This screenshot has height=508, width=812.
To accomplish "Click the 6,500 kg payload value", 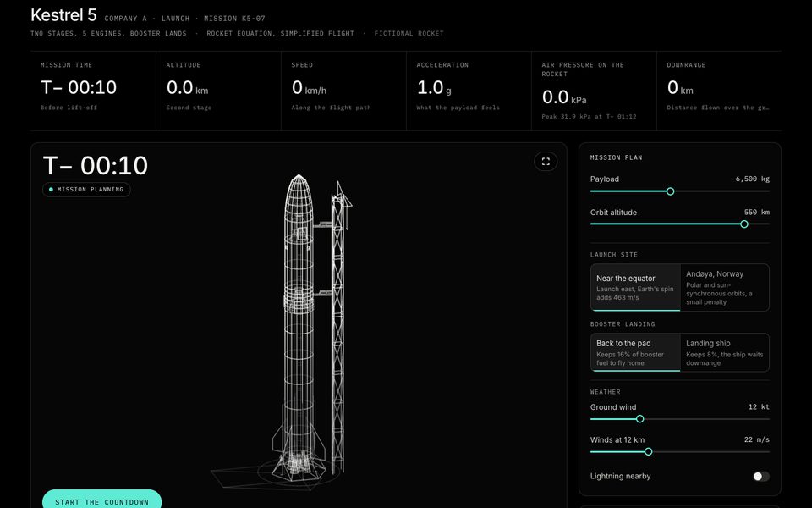I will [753, 179].
